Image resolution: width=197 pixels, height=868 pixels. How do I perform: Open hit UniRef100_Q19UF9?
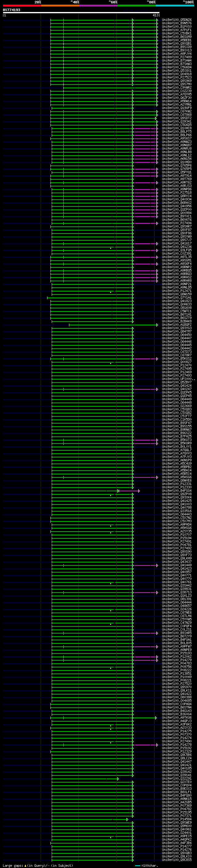point(176,108)
